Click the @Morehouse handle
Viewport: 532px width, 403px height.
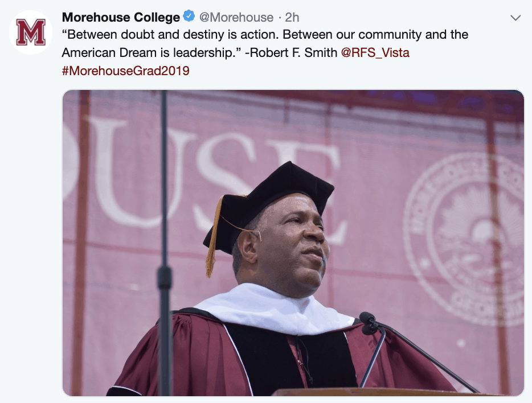(236, 17)
